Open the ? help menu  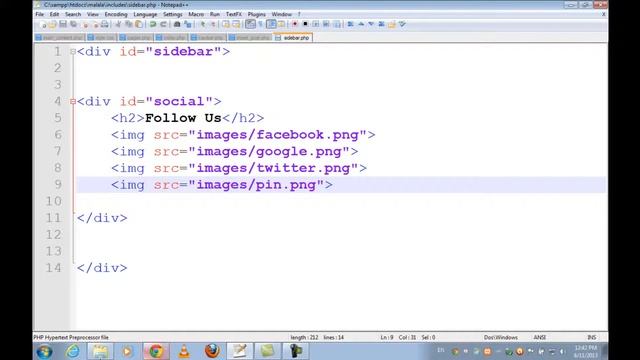coord(299,14)
